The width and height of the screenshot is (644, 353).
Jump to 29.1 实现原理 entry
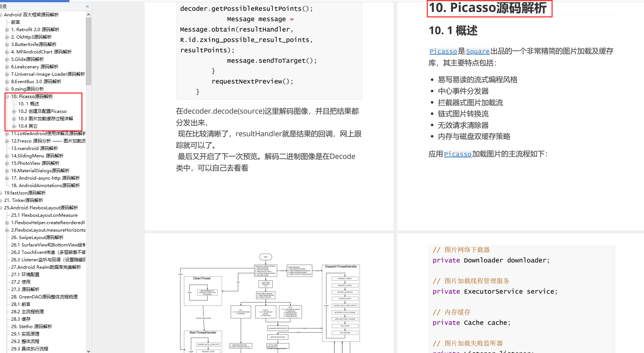25,334
